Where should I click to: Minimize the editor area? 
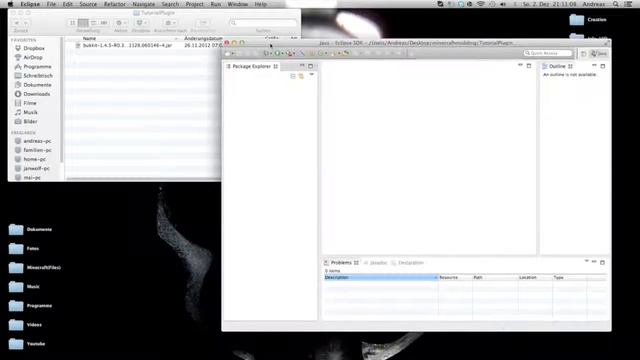(520, 65)
